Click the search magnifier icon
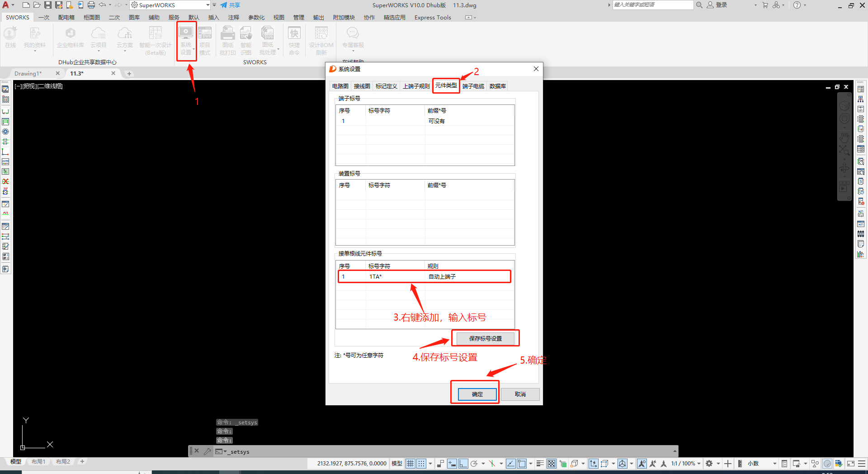 tap(699, 5)
